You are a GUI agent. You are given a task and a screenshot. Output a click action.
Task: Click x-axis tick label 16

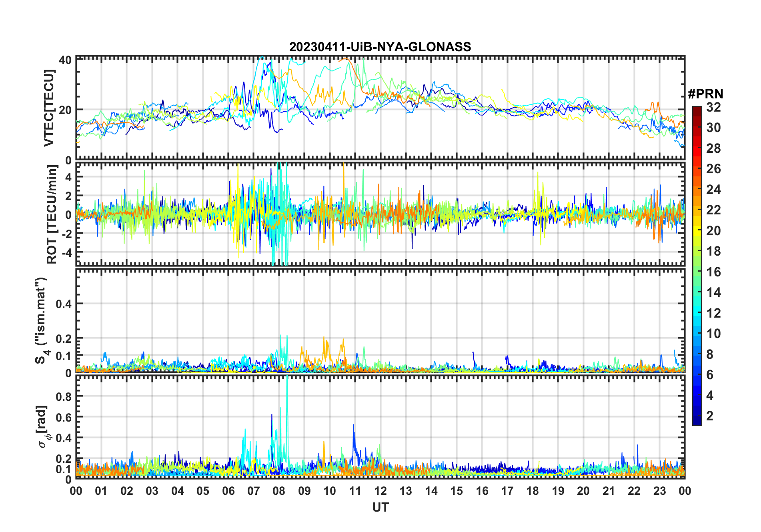[482, 491]
